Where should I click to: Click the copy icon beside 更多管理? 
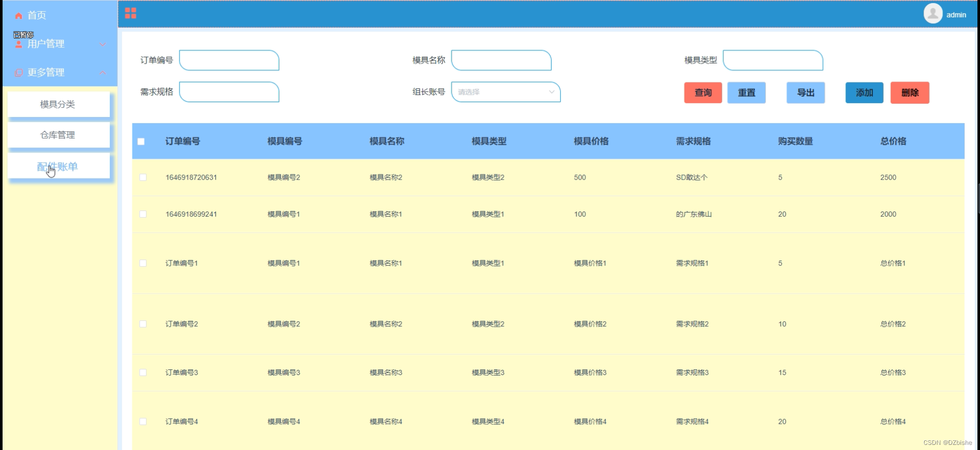18,73
